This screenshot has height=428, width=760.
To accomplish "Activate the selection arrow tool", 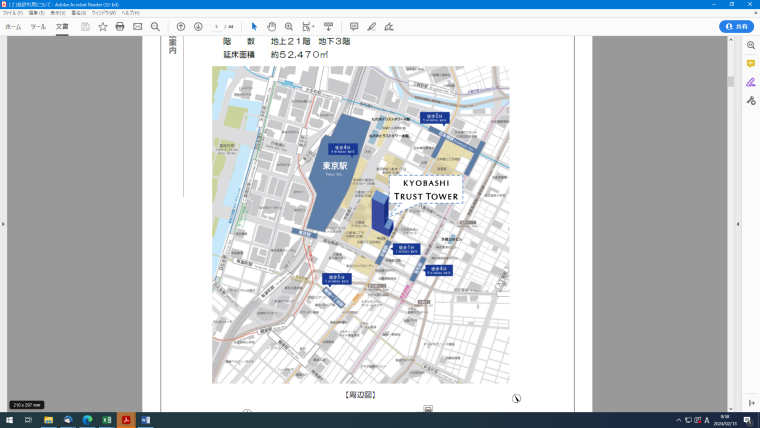I will click(254, 27).
